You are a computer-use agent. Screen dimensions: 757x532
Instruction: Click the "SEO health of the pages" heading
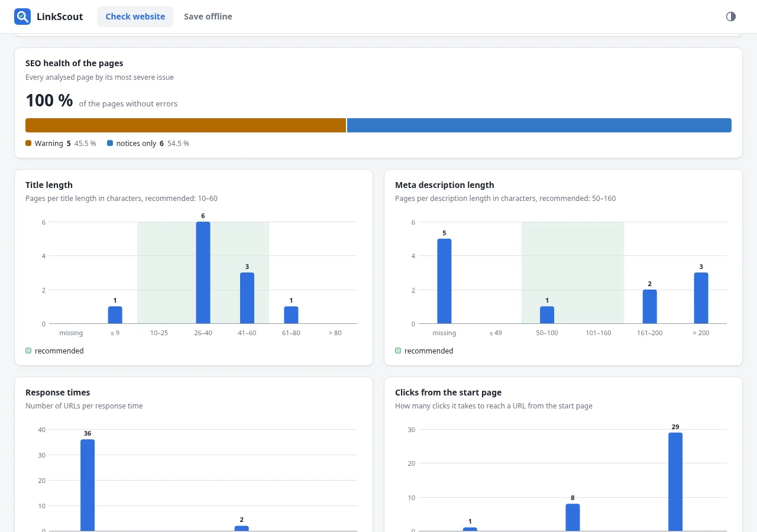[x=75, y=63]
